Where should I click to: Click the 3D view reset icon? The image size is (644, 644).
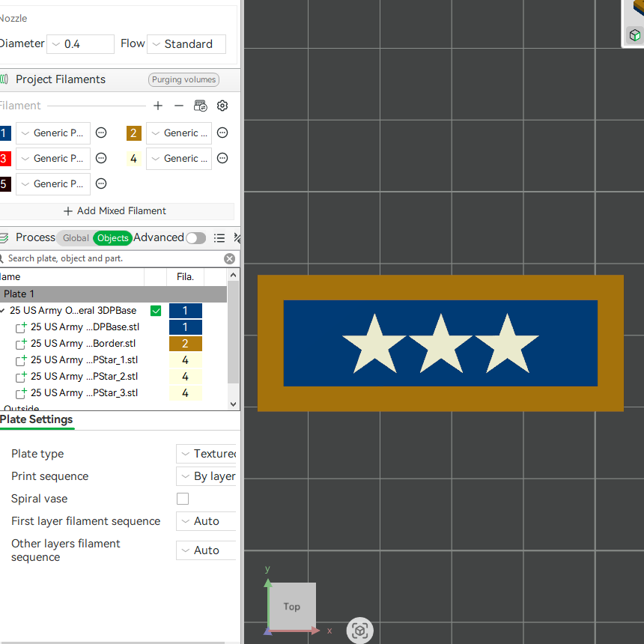pyautogui.click(x=359, y=630)
